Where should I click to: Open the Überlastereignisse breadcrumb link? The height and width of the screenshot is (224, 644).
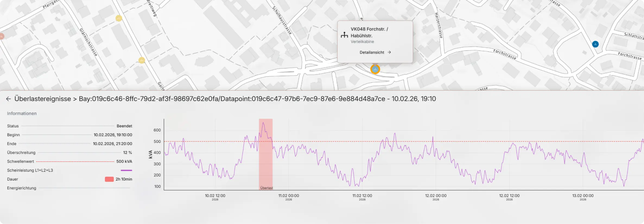click(43, 99)
